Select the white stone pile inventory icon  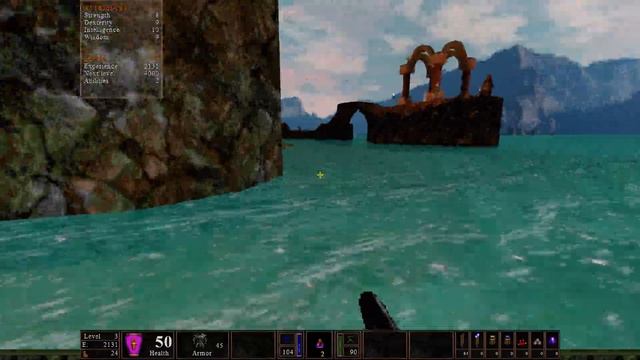(x=537, y=341)
